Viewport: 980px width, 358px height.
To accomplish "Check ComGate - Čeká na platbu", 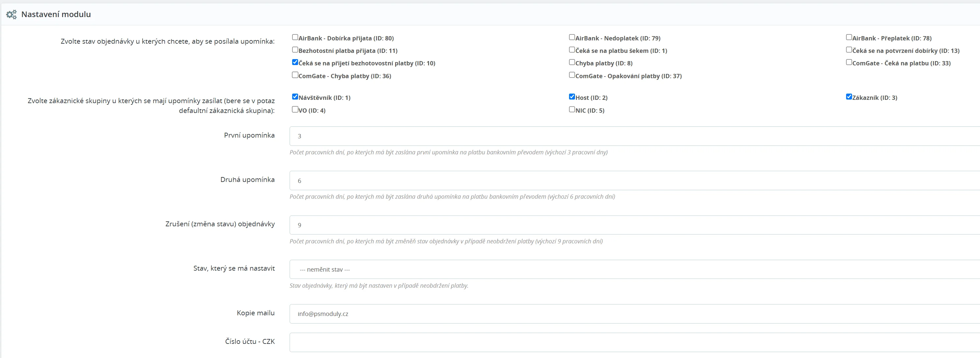I will coord(849,62).
